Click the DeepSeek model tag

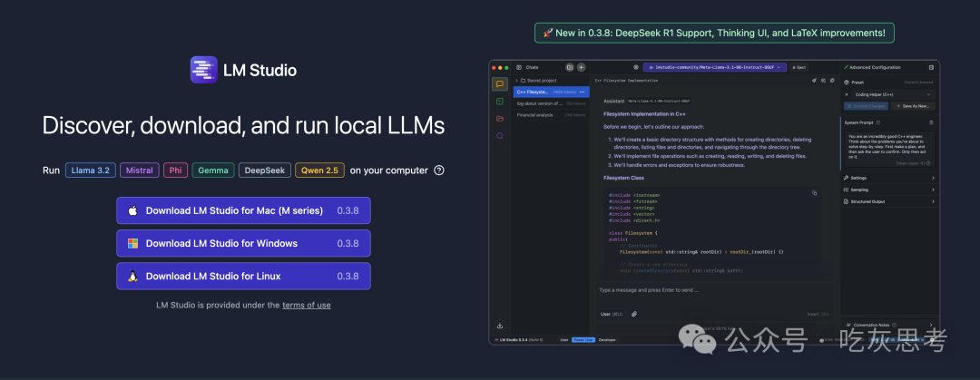pos(265,170)
